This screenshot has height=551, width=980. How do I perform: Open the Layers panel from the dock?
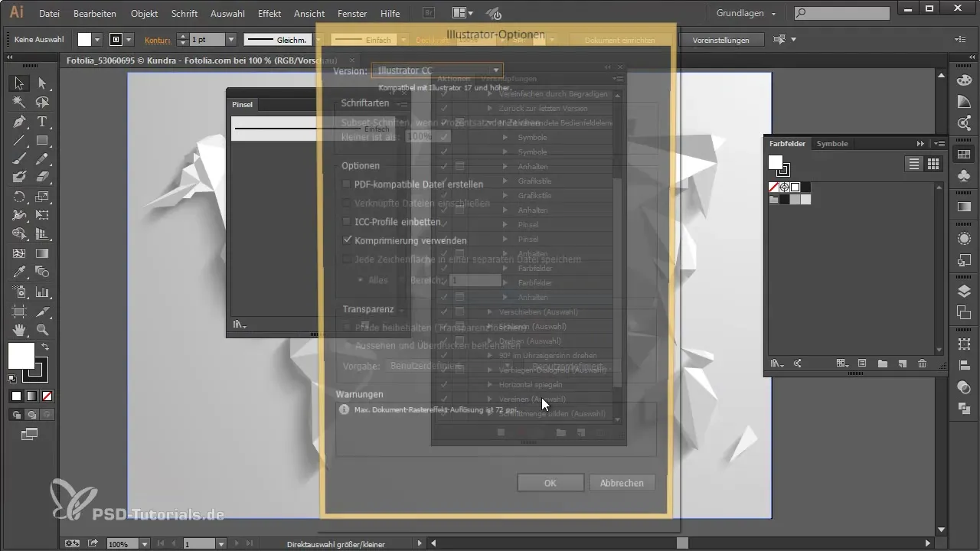[x=964, y=291]
